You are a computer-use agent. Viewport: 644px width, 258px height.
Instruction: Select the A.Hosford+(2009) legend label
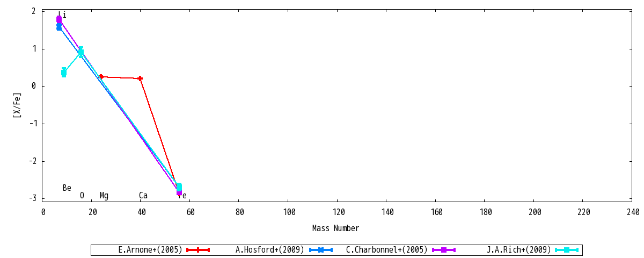click(270, 250)
